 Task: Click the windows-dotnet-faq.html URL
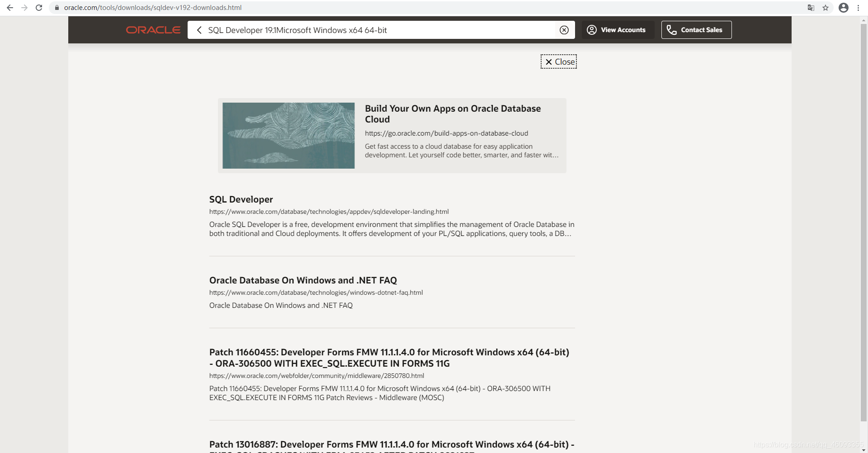[x=316, y=293]
